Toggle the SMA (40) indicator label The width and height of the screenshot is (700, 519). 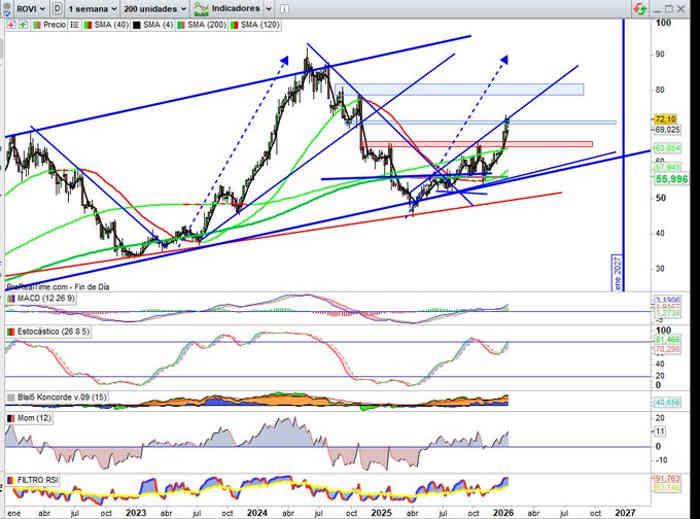pos(104,22)
